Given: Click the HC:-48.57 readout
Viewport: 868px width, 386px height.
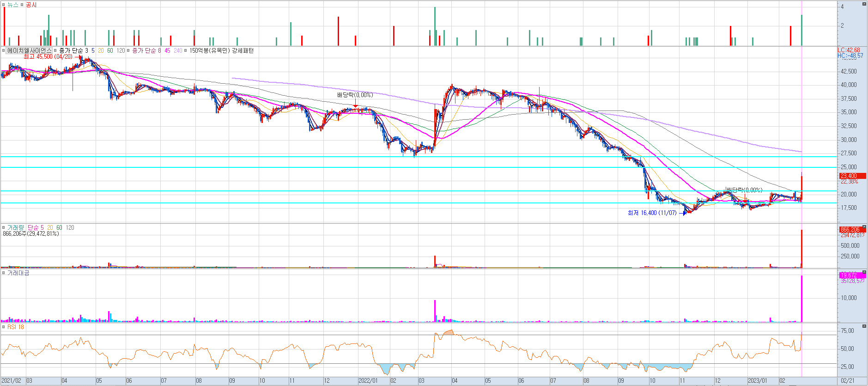Looking at the screenshot, I should 850,55.
